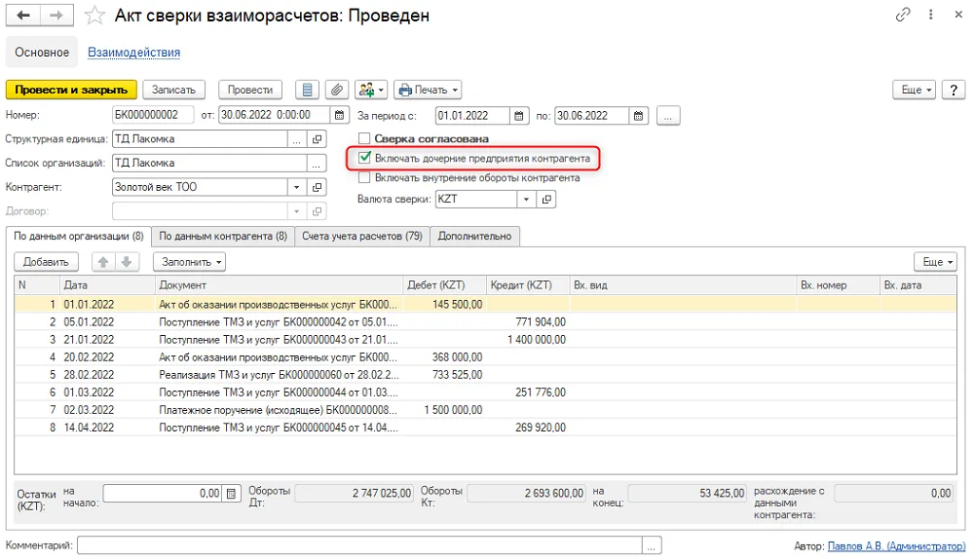Image resolution: width=974 pixels, height=560 pixels.
Task: Open the Печать dropdown menu
Action: pyautogui.click(x=428, y=90)
